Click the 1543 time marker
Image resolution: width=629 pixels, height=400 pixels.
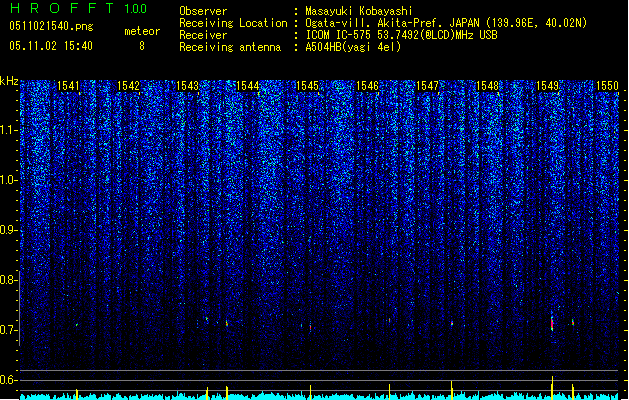[187, 85]
